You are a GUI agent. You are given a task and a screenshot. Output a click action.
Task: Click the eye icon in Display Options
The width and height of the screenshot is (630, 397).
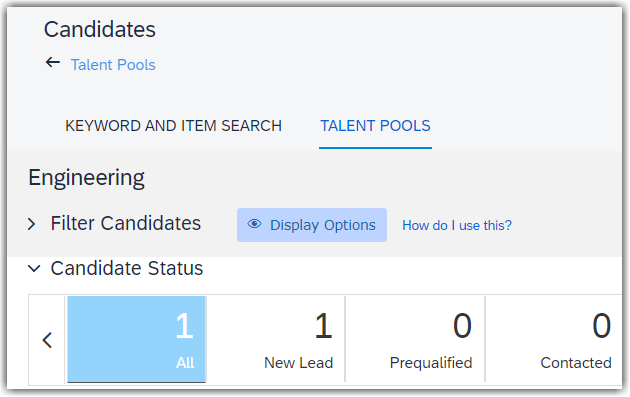click(x=254, y=224)
